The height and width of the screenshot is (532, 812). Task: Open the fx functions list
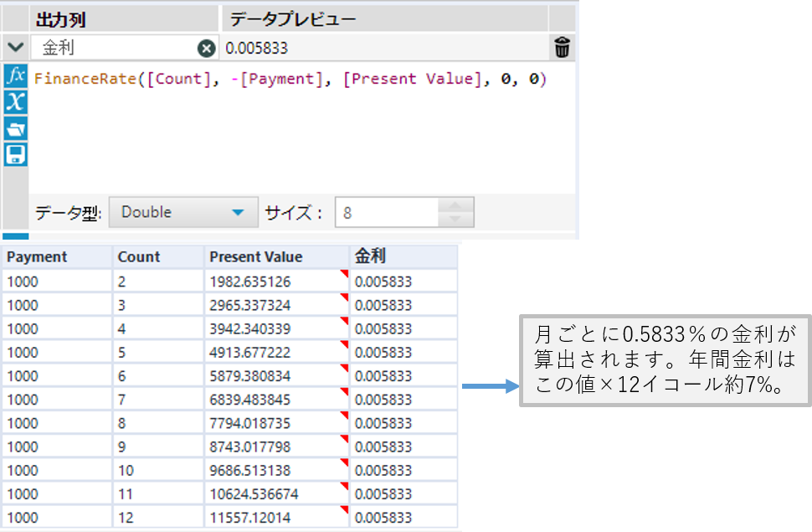[x=15, y=76]
